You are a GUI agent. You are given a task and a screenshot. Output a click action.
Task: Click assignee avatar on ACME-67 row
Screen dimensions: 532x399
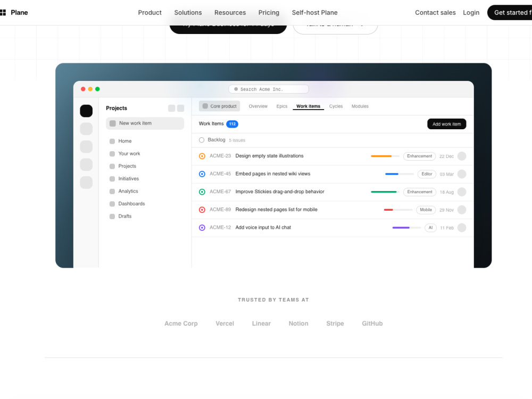[462, 192]
